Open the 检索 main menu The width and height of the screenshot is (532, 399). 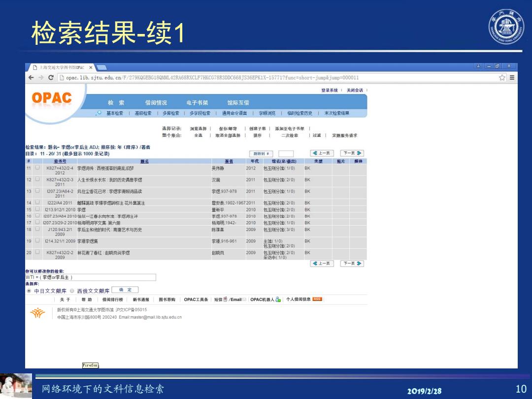click(x=116, y=102)
